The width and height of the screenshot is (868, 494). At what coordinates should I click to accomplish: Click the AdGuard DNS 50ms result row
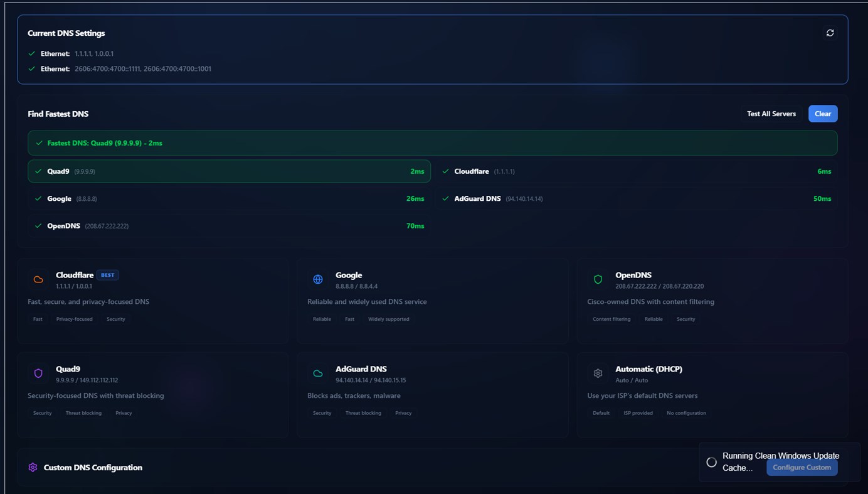(x=636, y=198)
